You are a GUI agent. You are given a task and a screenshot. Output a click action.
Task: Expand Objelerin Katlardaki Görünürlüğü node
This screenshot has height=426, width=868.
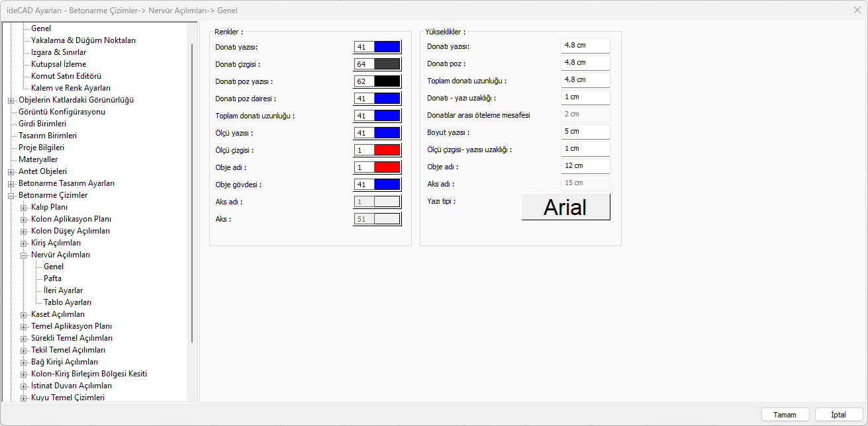[11, 100]
